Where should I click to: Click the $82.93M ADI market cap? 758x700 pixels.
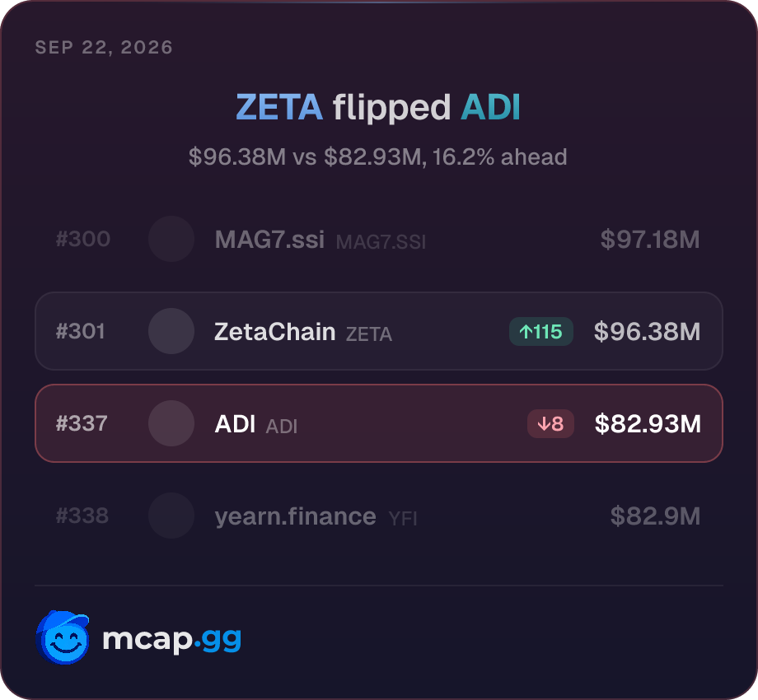648,423
